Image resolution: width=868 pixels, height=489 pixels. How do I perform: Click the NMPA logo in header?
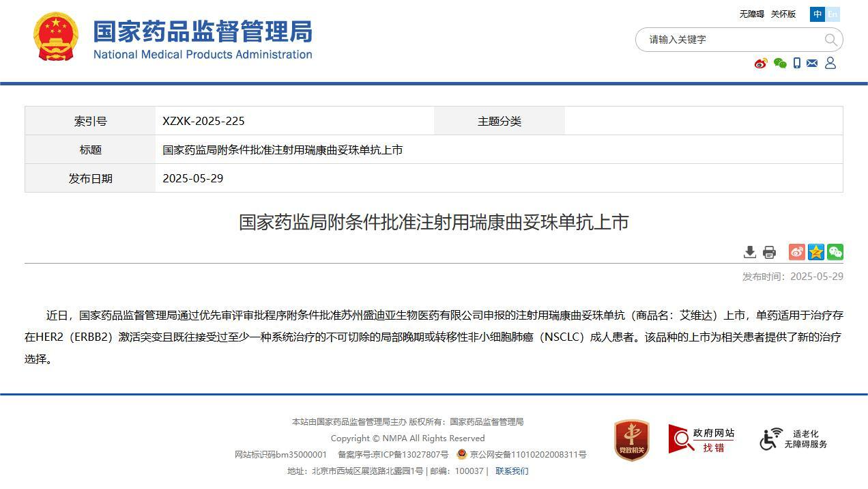173,38
